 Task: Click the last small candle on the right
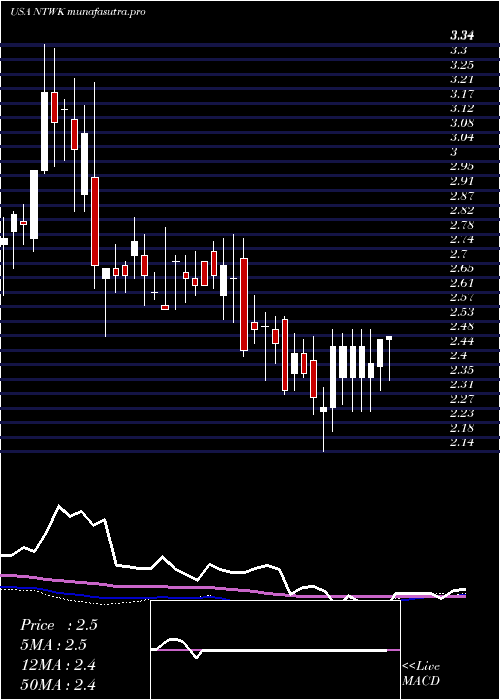[389, 338]
